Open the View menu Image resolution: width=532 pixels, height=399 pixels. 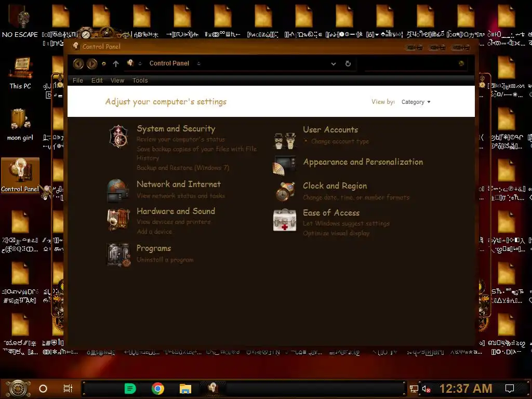(117, 81)
